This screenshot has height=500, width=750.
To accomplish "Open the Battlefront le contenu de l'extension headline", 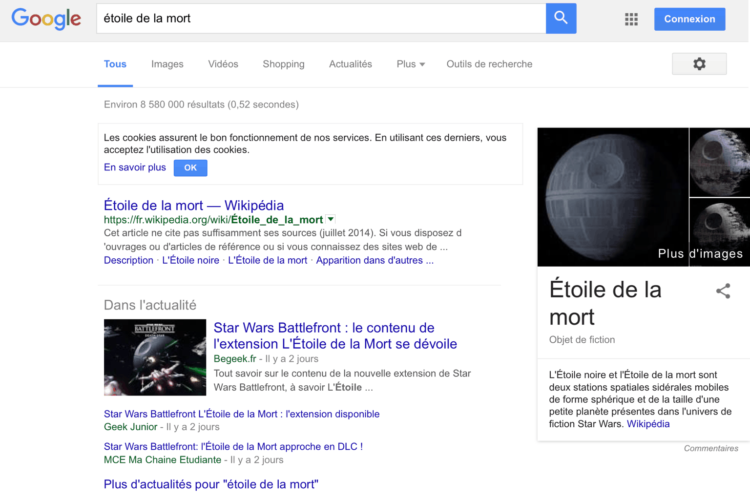I will click(335, 336).
